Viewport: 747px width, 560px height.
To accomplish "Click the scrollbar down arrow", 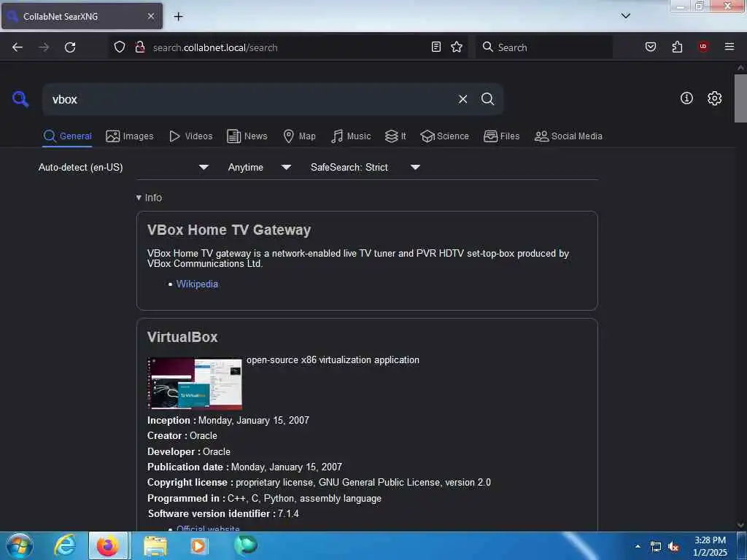I will [x=740, y=525].
